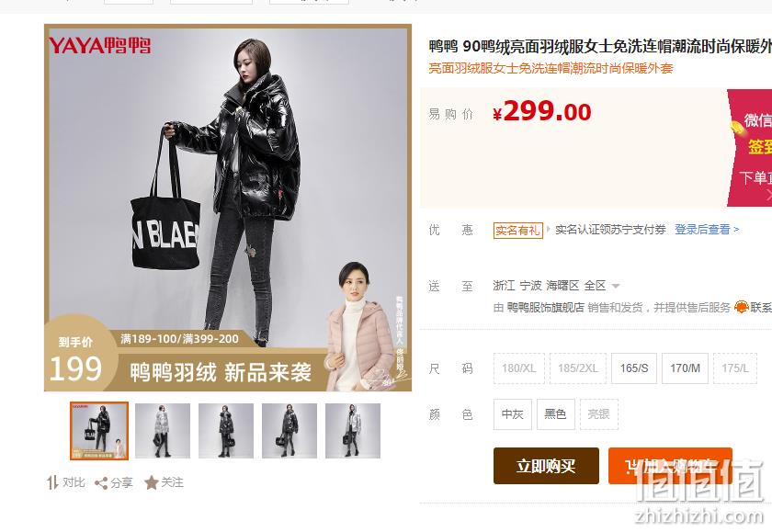
Task: Click the YAYA 鸭鸭 brand logo
Action: tap(99, 46)
